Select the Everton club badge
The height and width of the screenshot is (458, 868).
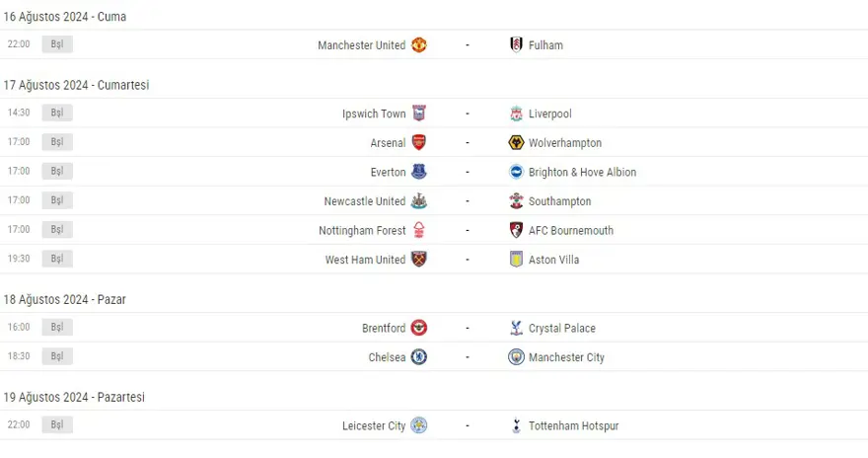419,172
